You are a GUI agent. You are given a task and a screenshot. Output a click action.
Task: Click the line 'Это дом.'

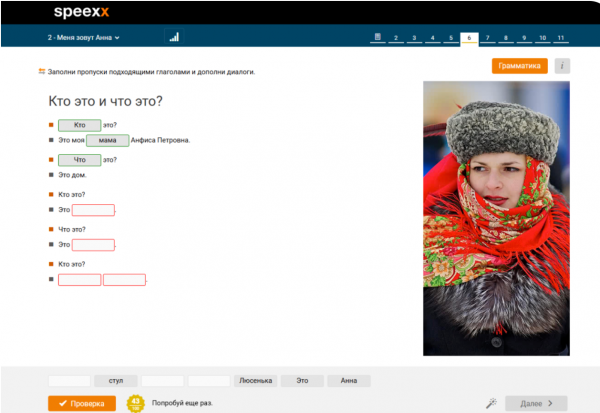coord(72,175)
